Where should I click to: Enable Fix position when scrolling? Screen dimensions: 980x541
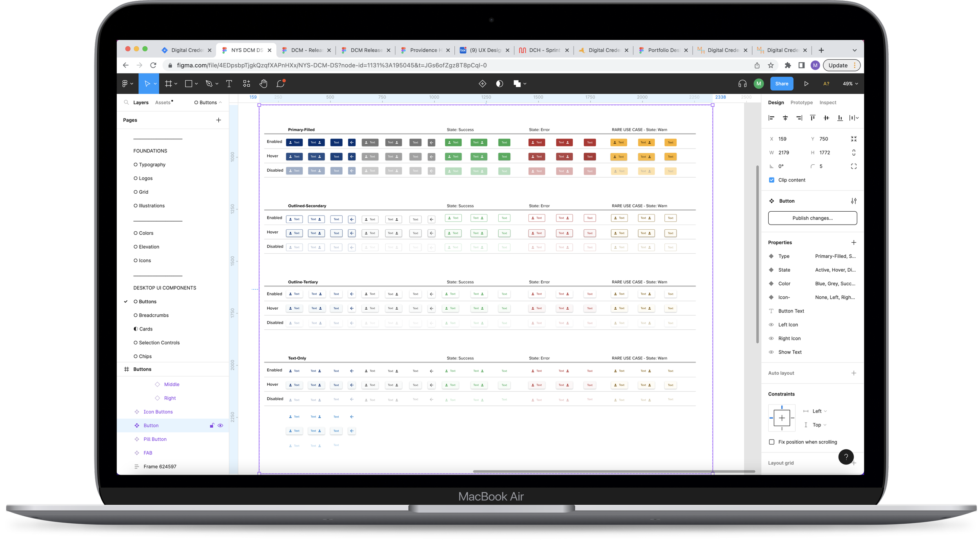tap(771, 442)
